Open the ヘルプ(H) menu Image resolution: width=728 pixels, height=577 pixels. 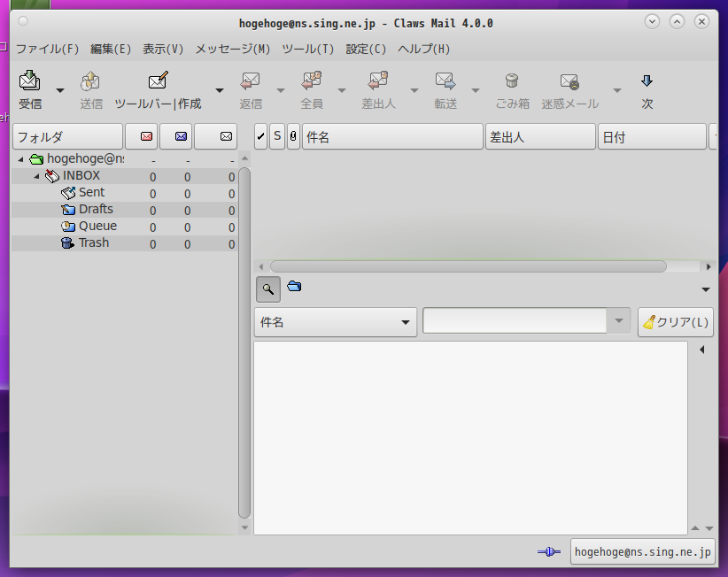tap(424, 49)
